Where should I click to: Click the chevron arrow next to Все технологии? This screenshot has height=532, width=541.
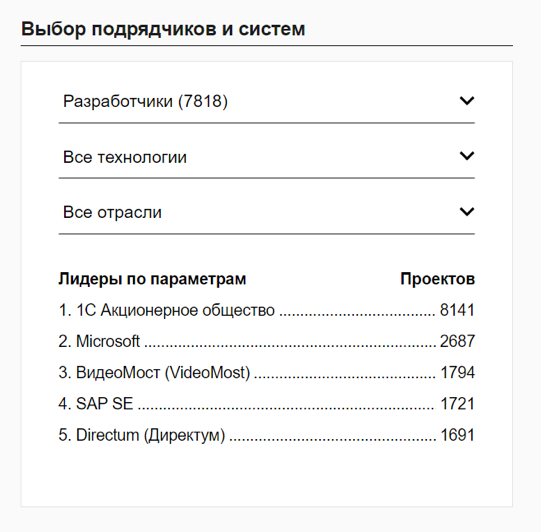point(467,156)
